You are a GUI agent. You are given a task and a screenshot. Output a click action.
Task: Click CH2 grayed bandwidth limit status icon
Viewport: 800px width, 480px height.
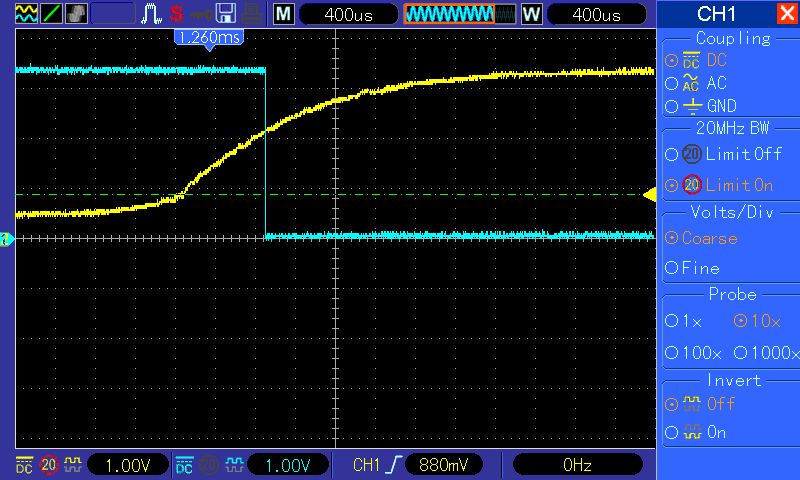pyautogui.click(x=209, y=465)
